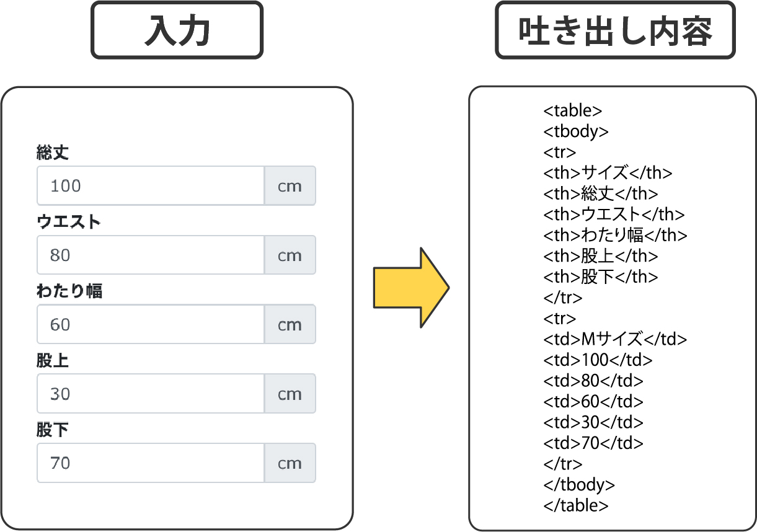Click the <td>Mサイズ</td> output line
This screenshot has height=532, width=757.
click(615, 339)
